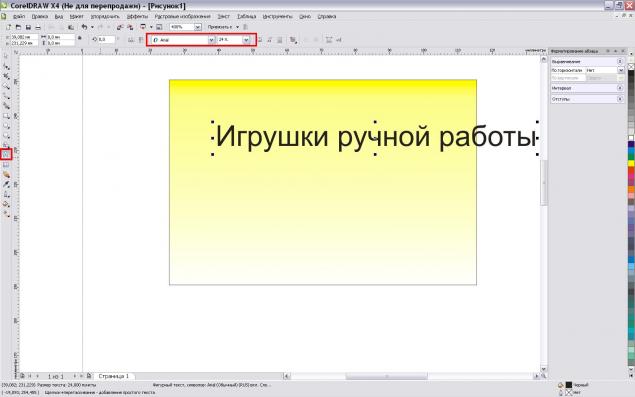The height and width of the screenshot is (397, 635).
Task: Open the Правка menu
Action: click(40, 17)
